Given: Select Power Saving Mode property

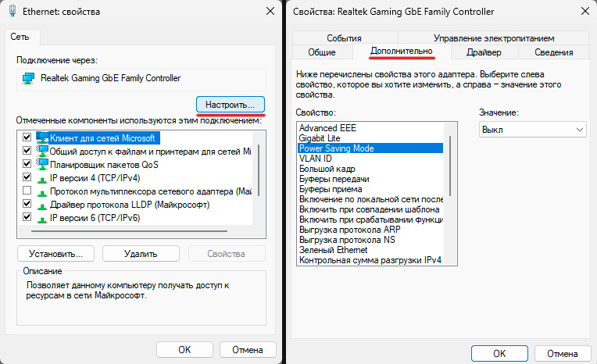Looking at the screenshot, I should (370, 148).
